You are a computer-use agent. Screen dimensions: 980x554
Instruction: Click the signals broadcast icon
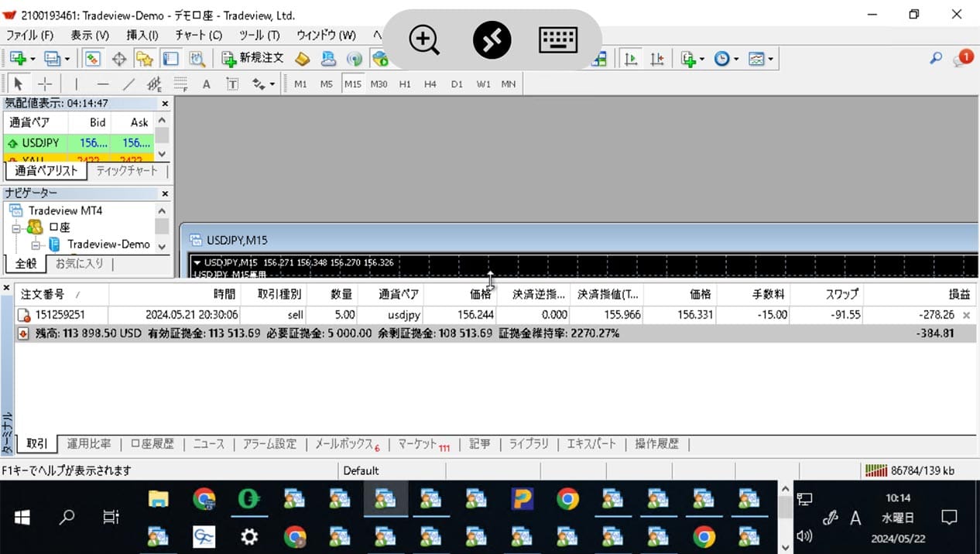coord(354,59)
